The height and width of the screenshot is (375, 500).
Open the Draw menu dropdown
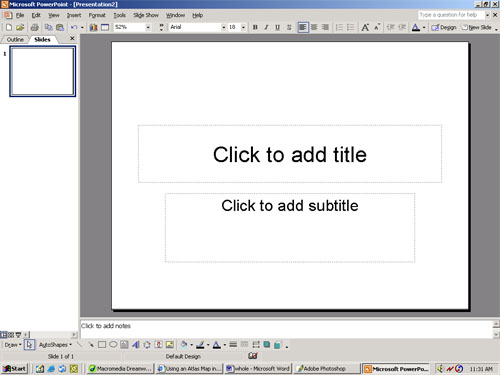tap(13, 345)
